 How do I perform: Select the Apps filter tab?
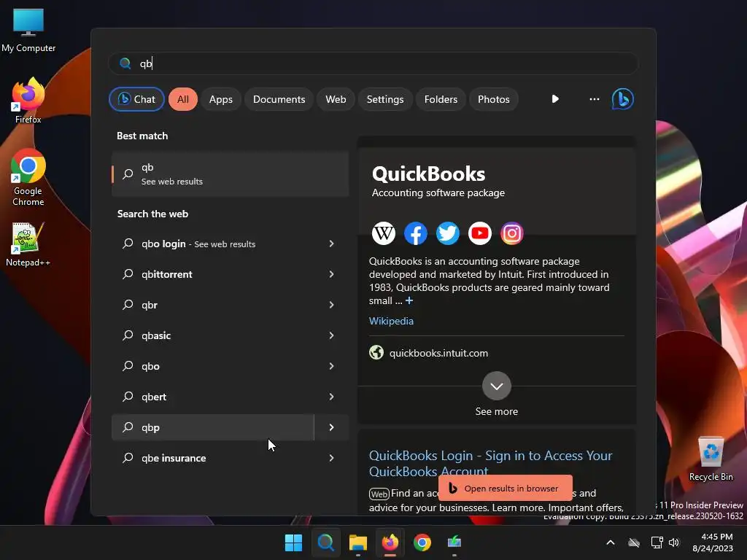pyautogui.click(x=220, y=99)
